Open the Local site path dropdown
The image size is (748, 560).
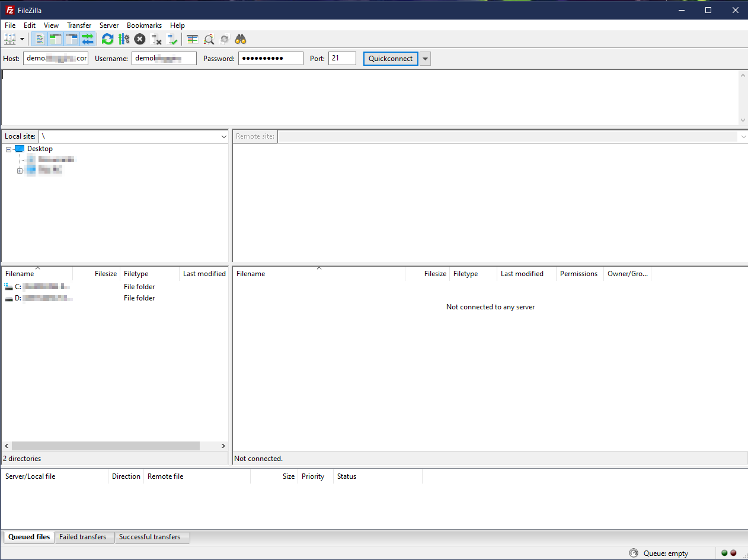click(x=223, y=136)
